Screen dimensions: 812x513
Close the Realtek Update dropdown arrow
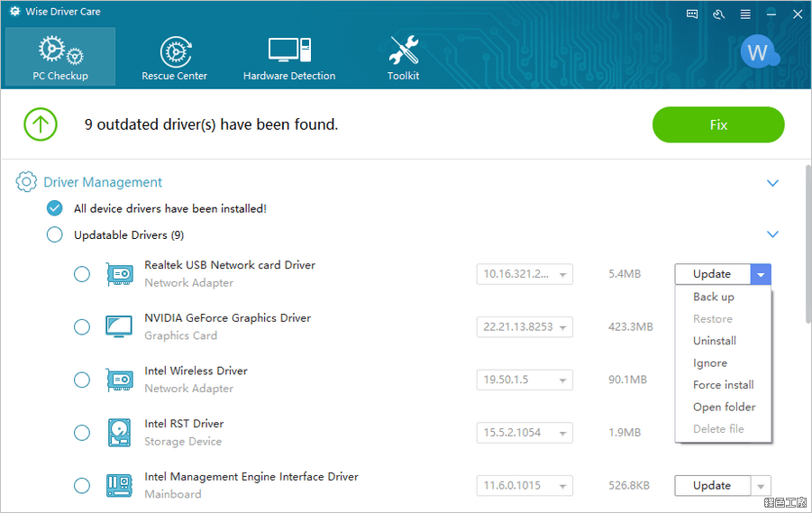click(761, 274)
